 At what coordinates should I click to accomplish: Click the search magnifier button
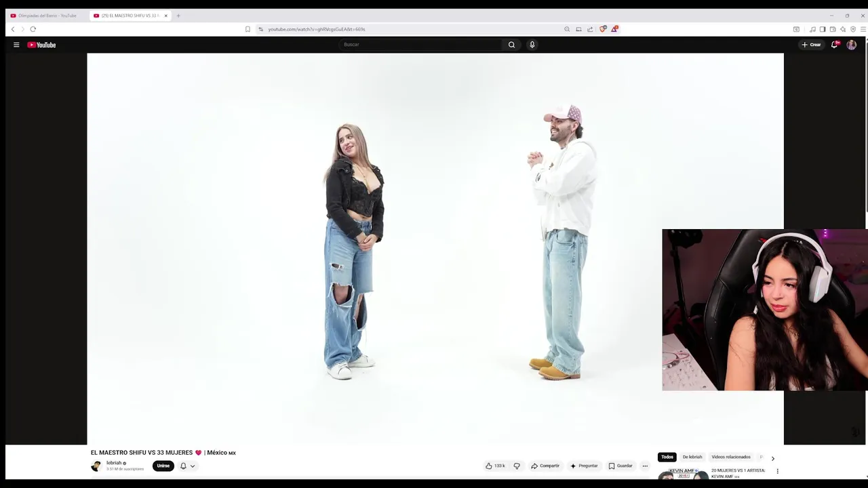(511, 45)
